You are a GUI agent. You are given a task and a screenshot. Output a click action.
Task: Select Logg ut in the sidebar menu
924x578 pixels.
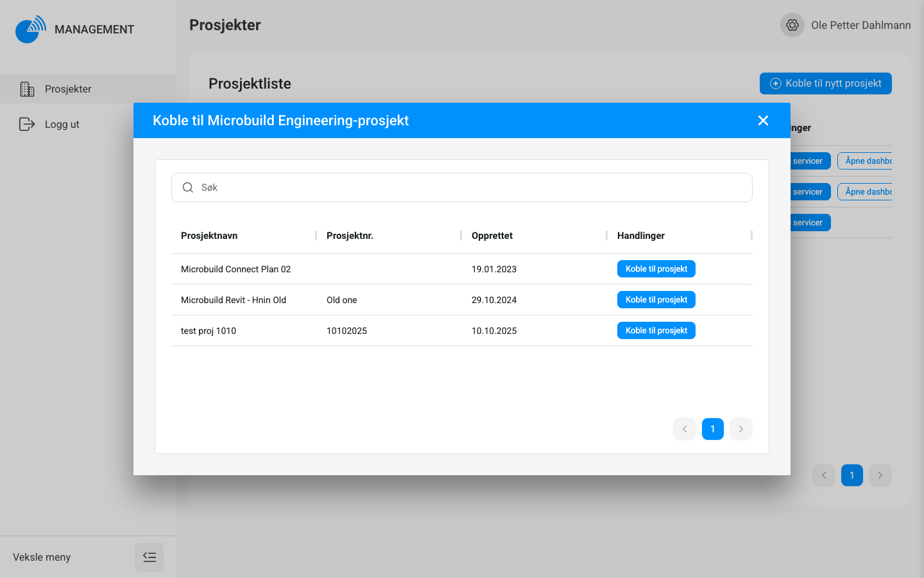[88, 124]
